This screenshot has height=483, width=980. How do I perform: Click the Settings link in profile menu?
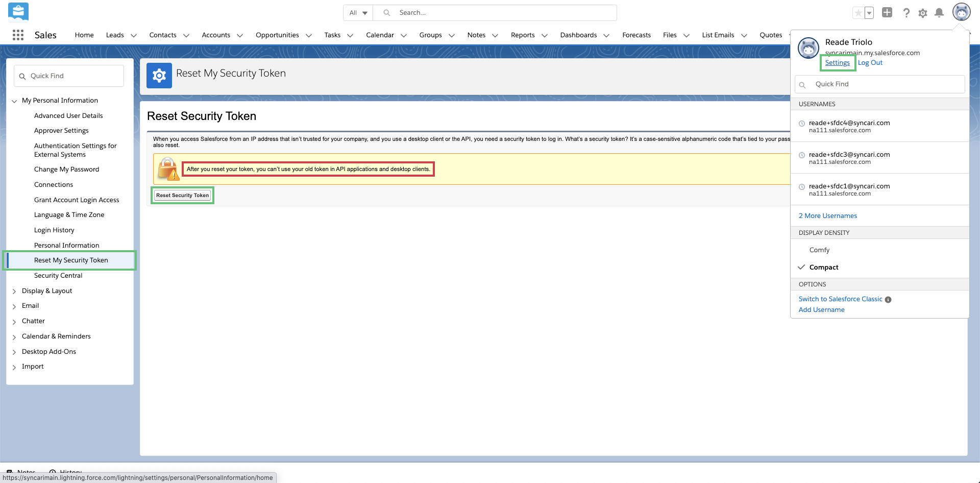point(838,63)
